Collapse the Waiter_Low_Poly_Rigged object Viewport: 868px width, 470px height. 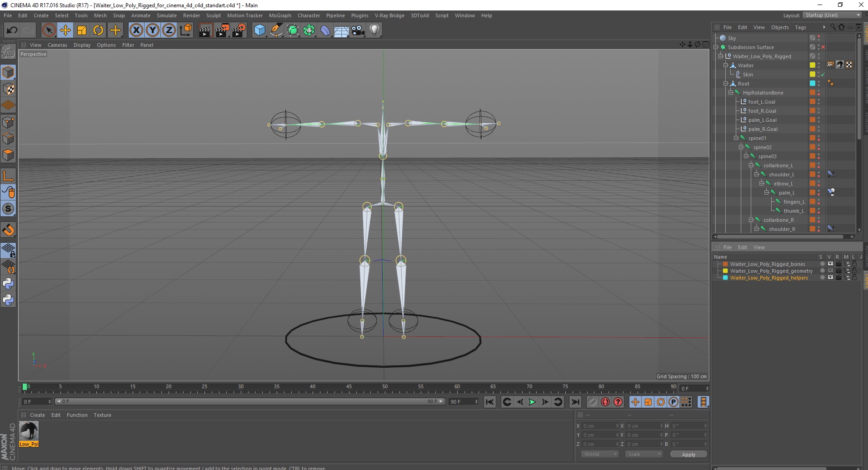pos(720,56)
